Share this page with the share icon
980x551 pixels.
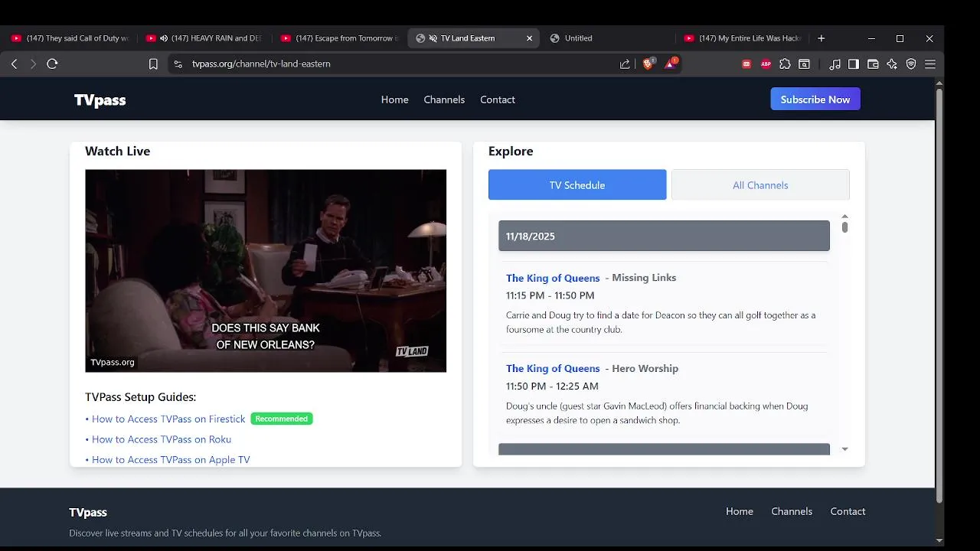(x=625, y=64)
